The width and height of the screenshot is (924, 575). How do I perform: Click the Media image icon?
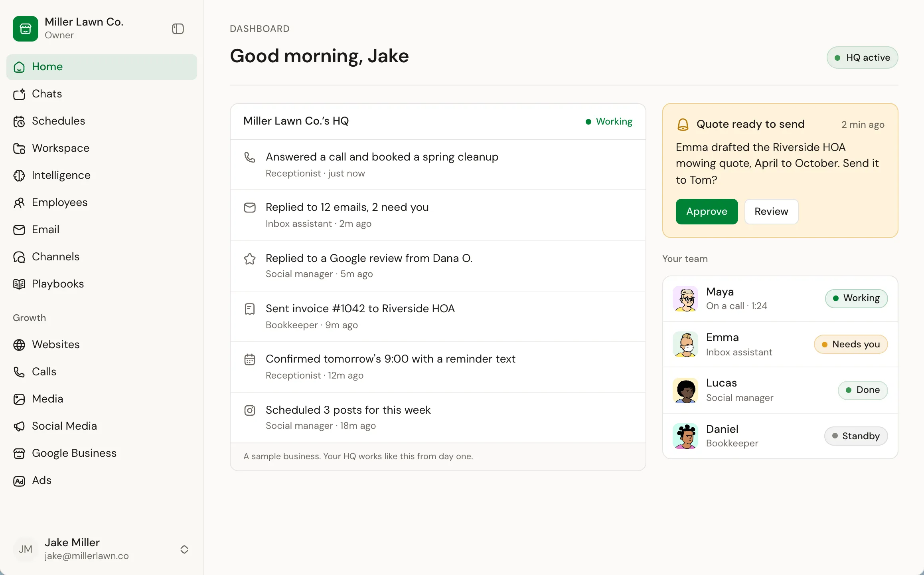click(19, 399)
